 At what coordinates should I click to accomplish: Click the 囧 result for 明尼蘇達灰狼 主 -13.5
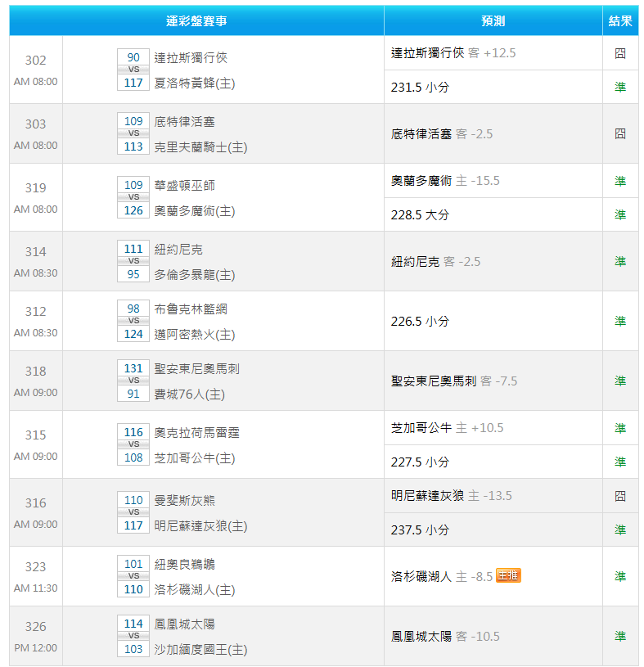tap(620, 496)
